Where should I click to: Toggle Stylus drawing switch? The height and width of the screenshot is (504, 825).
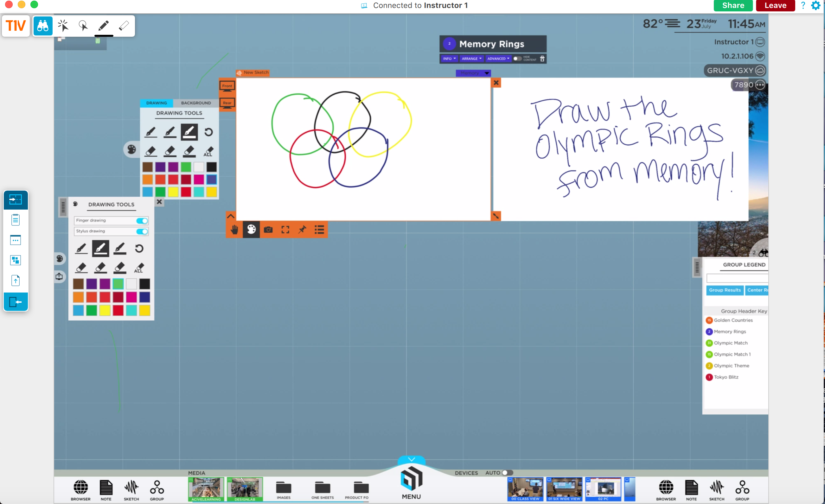(142, 231)
